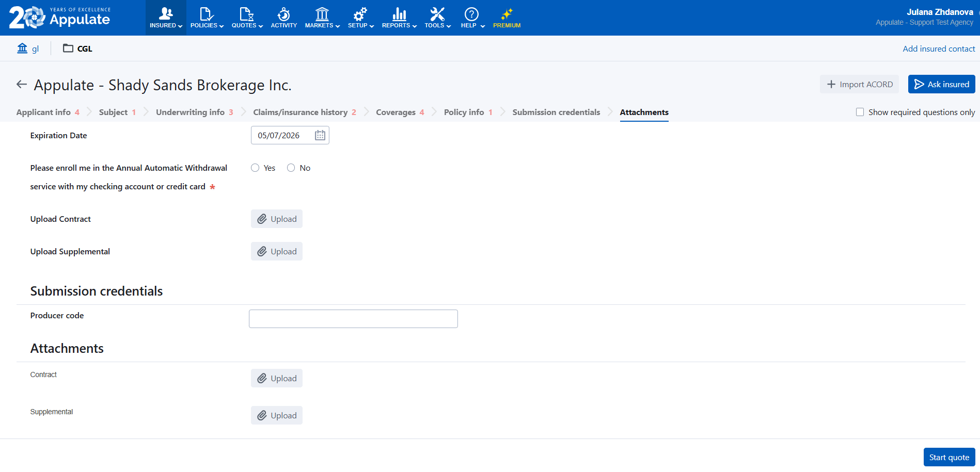
Task: Click Add insured contact link
Action: (939, 48)
